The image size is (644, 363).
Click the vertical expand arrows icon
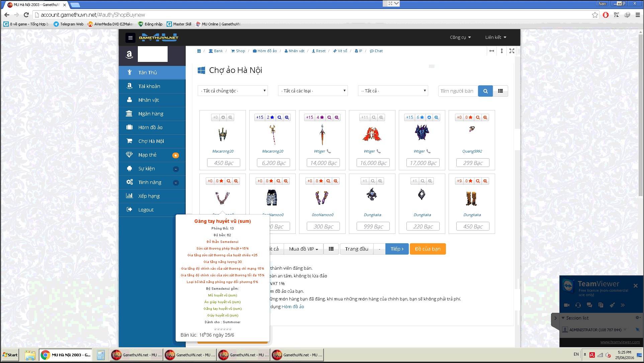point(501,51)
